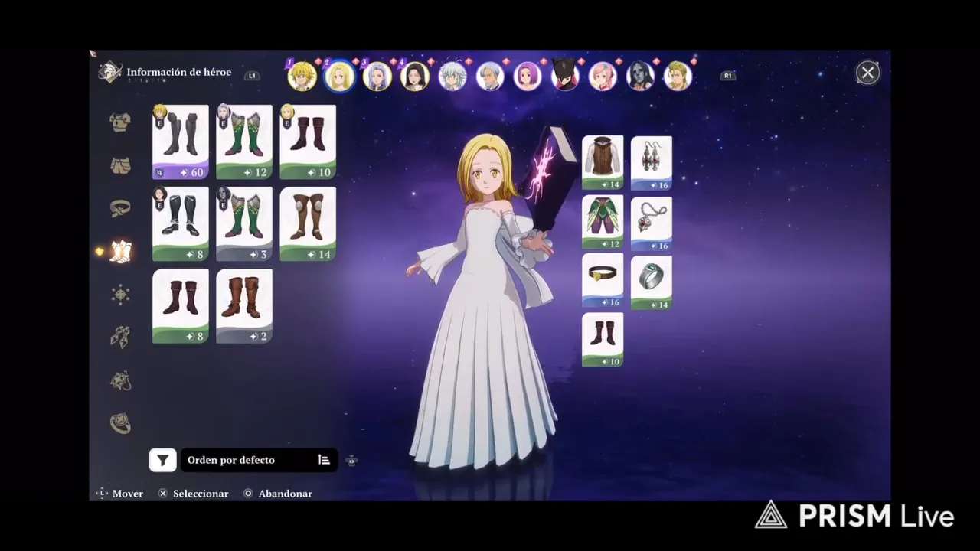Pick the purple-haired hero portrait
Image resolution: width=980 pixels, height=551 pixels.
(x=528, y=76)
